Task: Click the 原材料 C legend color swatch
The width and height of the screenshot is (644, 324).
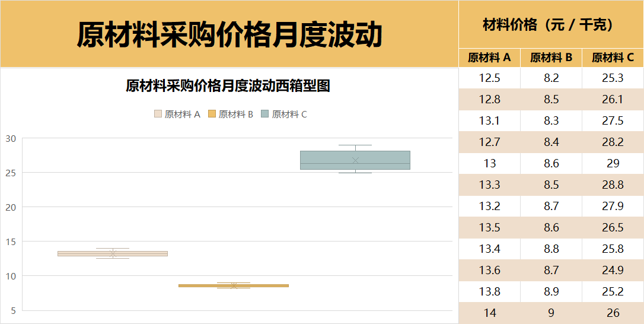Action: (265, 115)
